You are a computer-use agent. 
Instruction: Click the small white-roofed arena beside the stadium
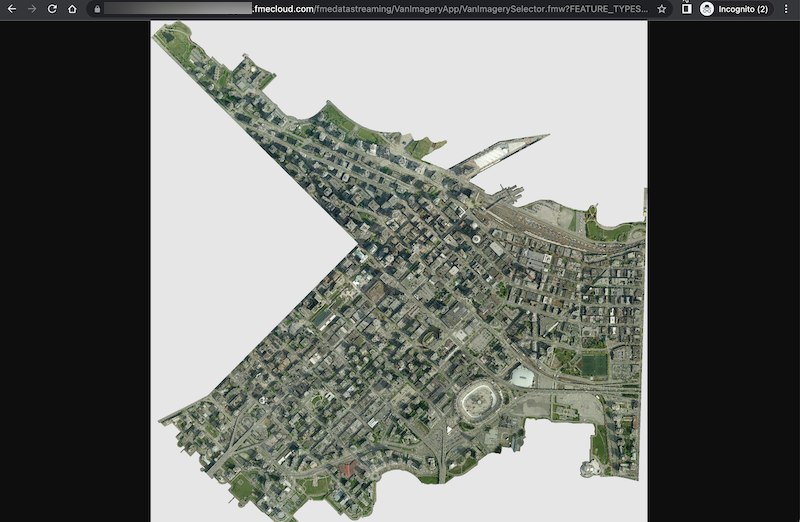pos(522,376)
